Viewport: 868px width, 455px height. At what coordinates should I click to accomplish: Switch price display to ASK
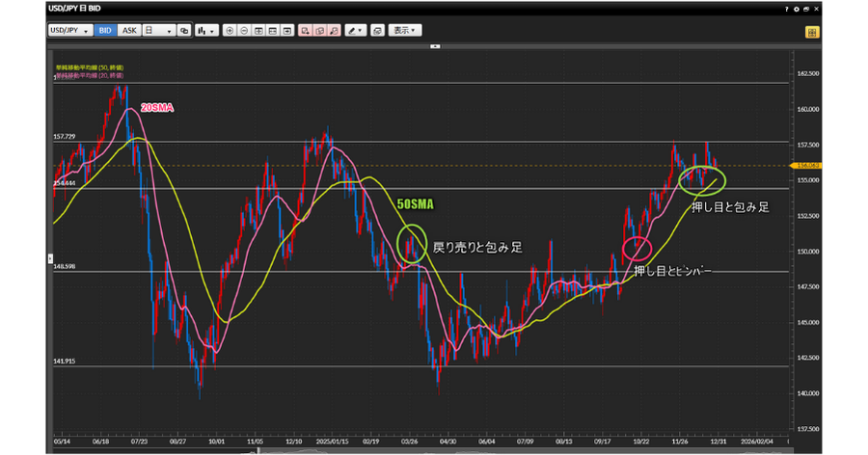tap(129, 31)
